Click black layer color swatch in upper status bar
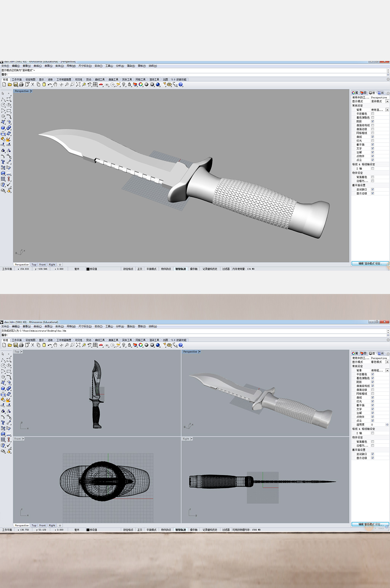This screenshot has height=588, width=390. pyautogui.click(x=88, y=269)
